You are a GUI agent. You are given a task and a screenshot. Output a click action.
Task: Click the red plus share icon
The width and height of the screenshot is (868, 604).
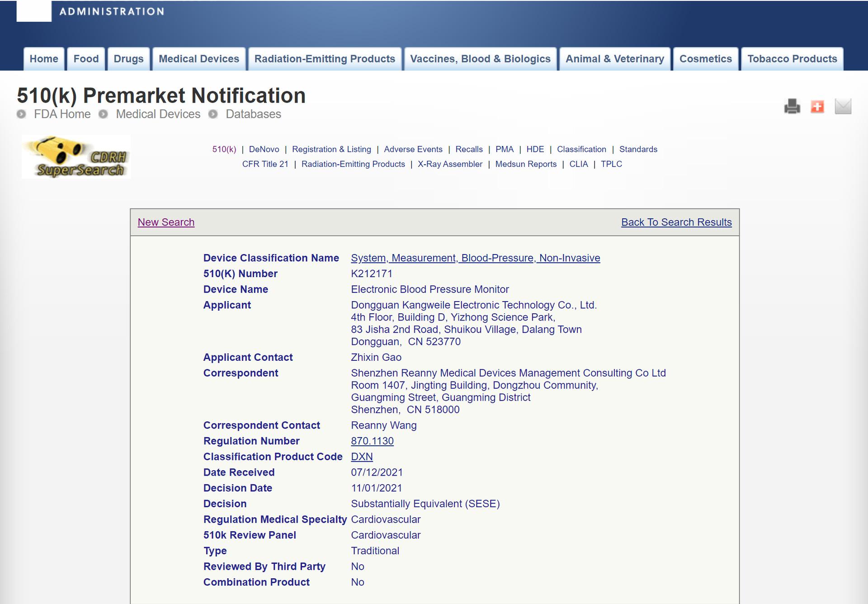pos(817,107)
